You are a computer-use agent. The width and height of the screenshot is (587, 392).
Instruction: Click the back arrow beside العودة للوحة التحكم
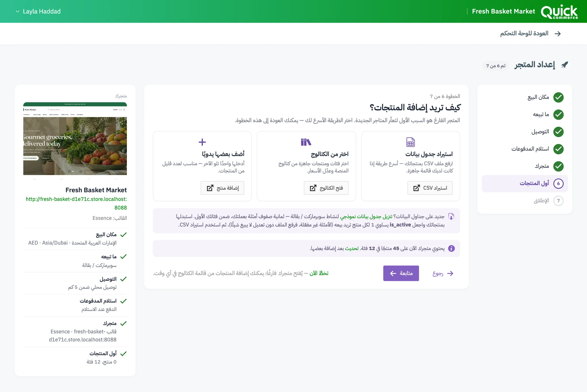(558, 34)
